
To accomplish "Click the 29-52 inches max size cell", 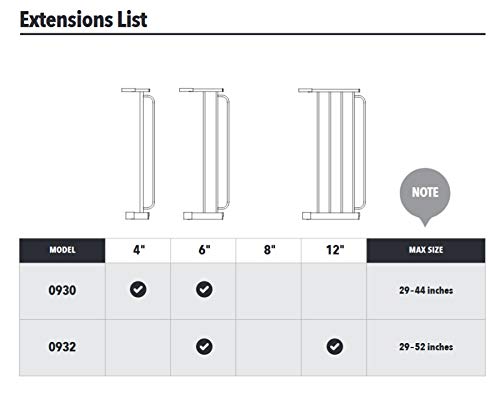I will pyautogui.click(x=426, y=347).
